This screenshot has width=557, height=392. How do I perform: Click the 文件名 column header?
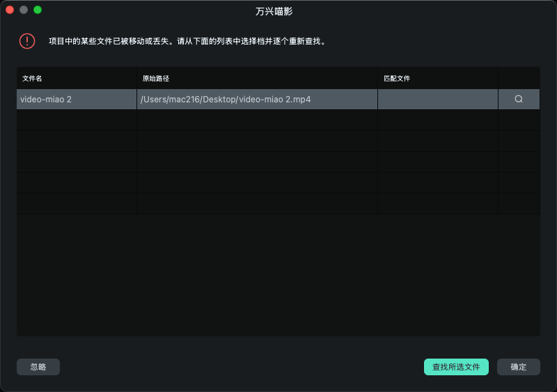[x=77, y=78]
